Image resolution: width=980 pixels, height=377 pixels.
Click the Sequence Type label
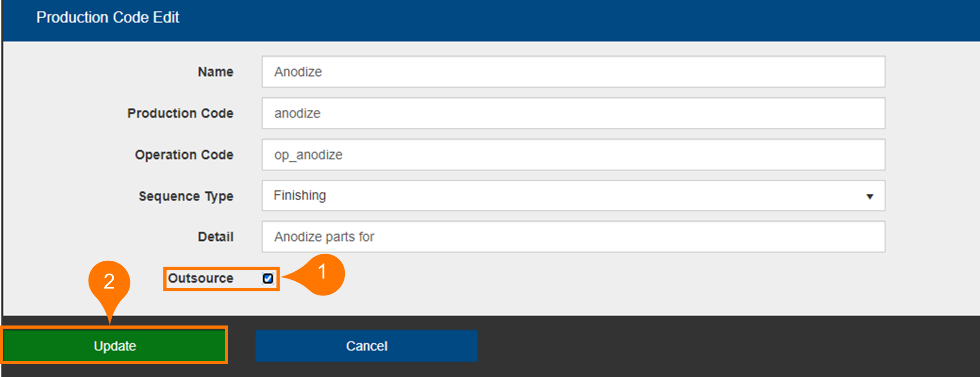pos(186,196)
